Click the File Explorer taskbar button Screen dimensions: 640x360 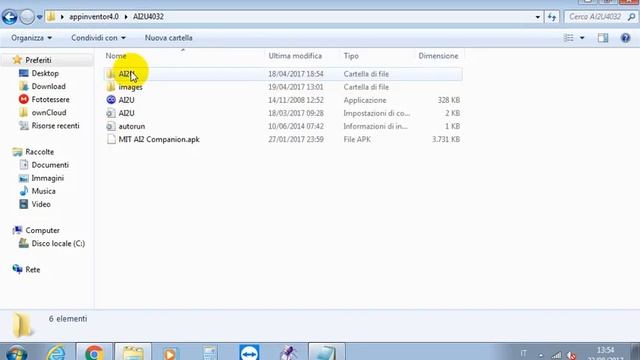click(x=133, y=353)
